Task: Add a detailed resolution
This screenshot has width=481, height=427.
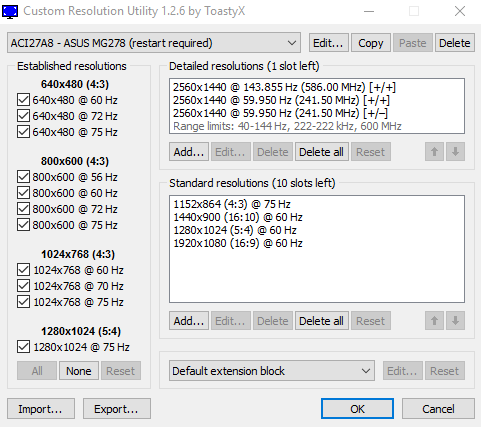Action: [x=189, y=152]
